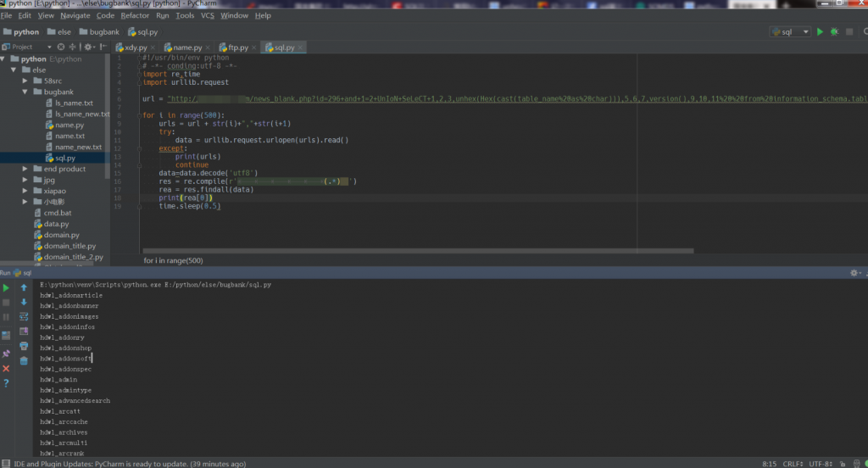Click the Restore Layout icon in the Run panel
The width and height of the screenshot is (868, 468).
pos(6,336)
